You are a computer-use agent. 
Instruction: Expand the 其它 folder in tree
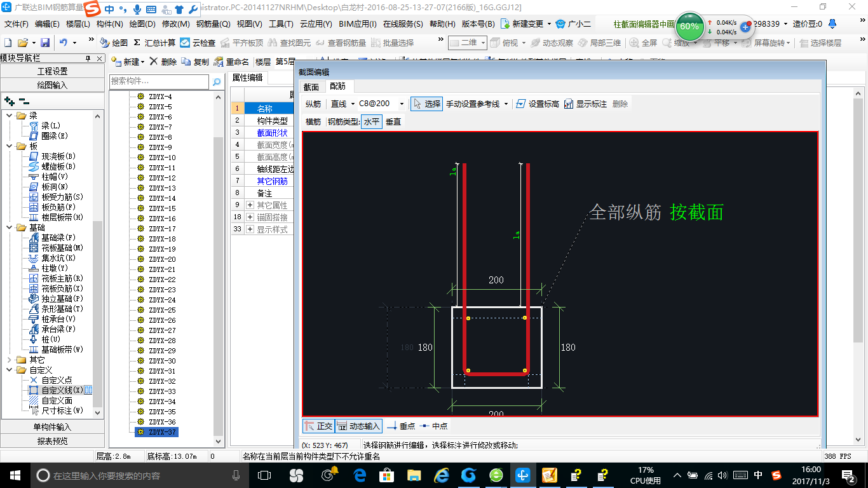click(x=9, y=360)
